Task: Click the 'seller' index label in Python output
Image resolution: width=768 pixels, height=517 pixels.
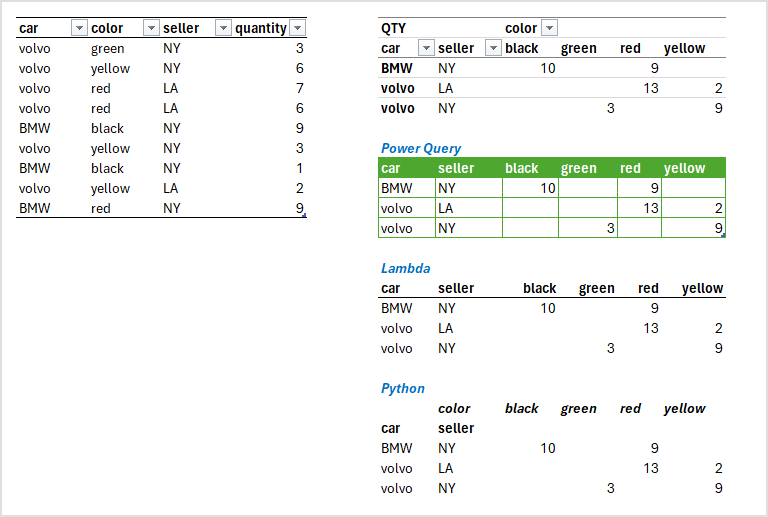Action: click(x=456, y=428)
